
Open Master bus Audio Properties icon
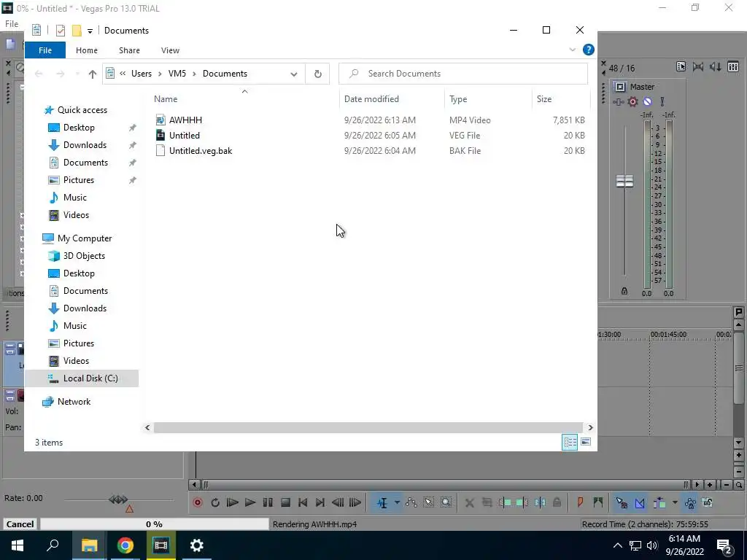point(681,67)
